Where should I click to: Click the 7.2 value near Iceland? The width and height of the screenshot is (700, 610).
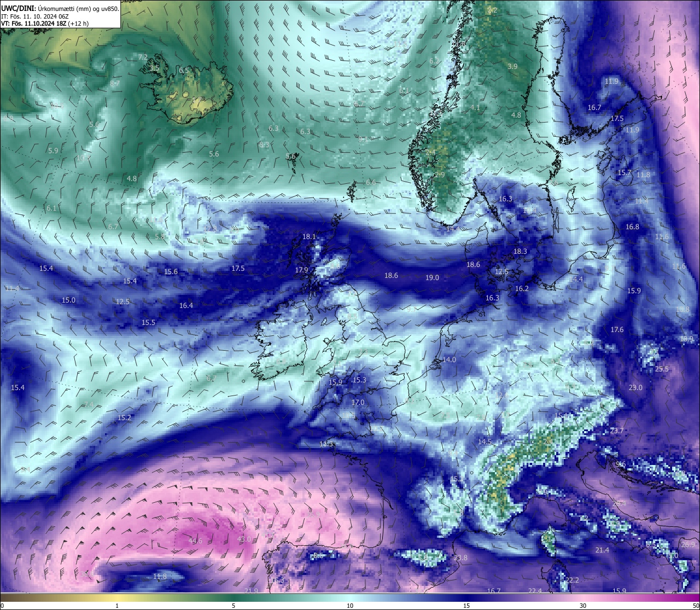coord(143,57)
